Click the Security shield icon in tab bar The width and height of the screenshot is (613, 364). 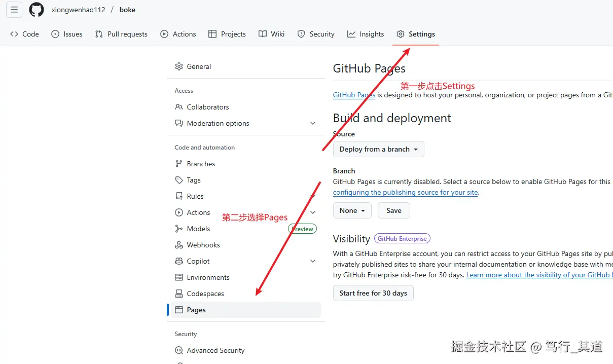pyautogui.click(x=301, y=34)
